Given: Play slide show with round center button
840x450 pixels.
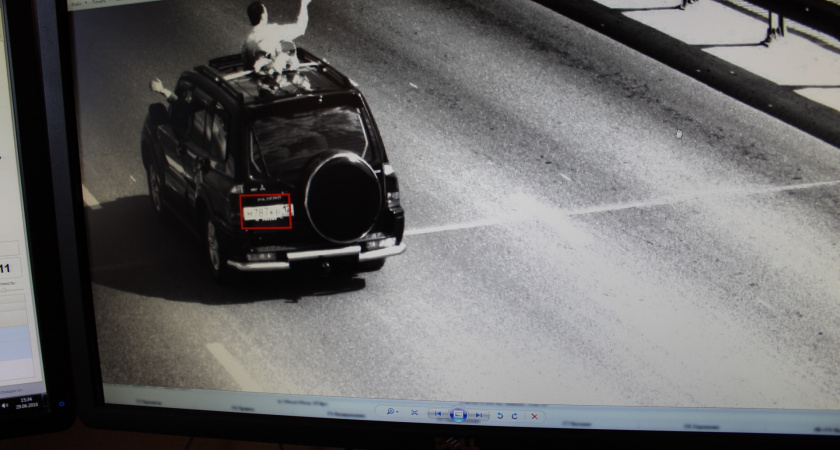Looking at the screenshot, I should 458,414.
